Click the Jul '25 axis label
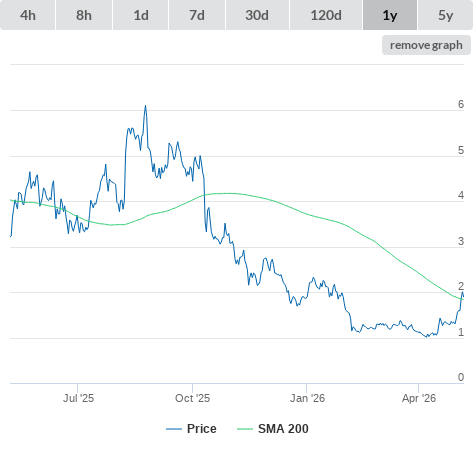Image resolution: width=474 pixels, height=455 pixels. tap(78, 398)
